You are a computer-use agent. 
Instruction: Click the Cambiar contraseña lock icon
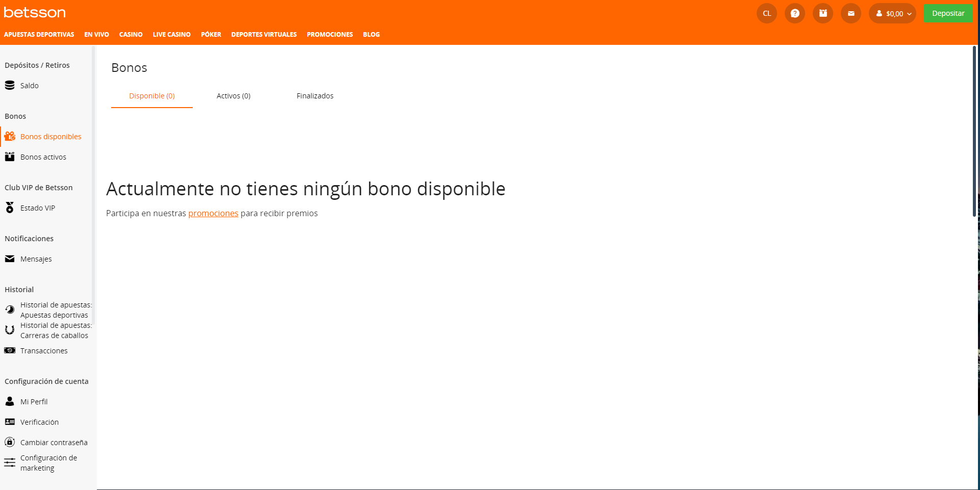click(x=10, y=442)
